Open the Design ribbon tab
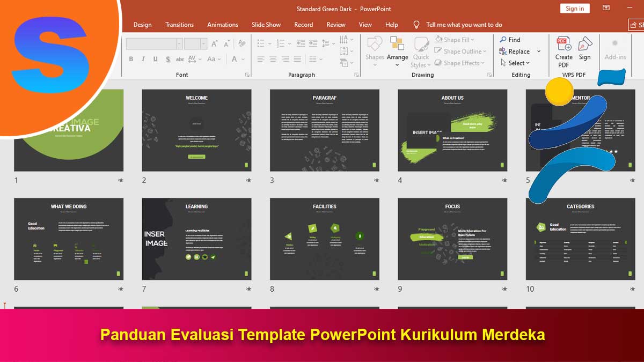The height and width of the screenshot is (362, 644). [142, 25]
